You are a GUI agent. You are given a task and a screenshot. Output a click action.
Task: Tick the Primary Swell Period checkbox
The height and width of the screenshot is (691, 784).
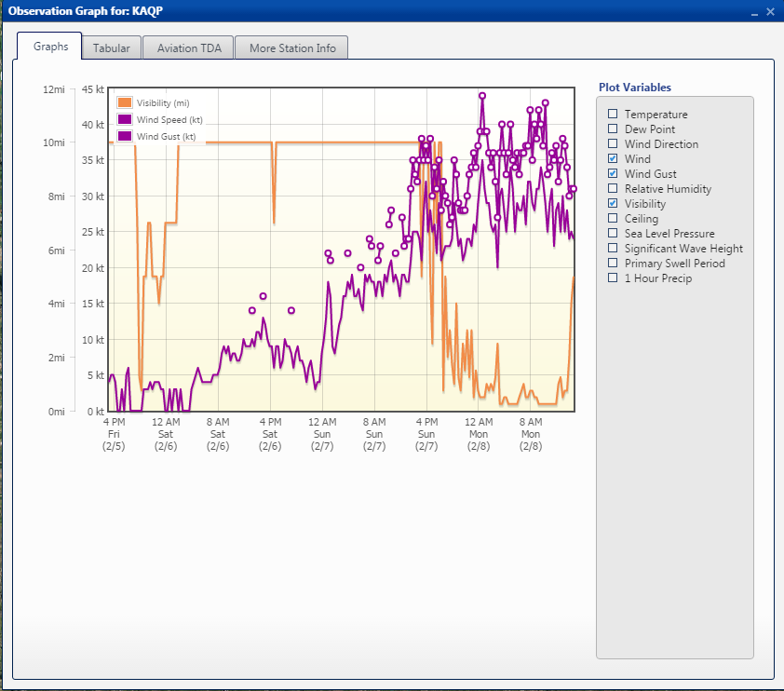[613, 264]
